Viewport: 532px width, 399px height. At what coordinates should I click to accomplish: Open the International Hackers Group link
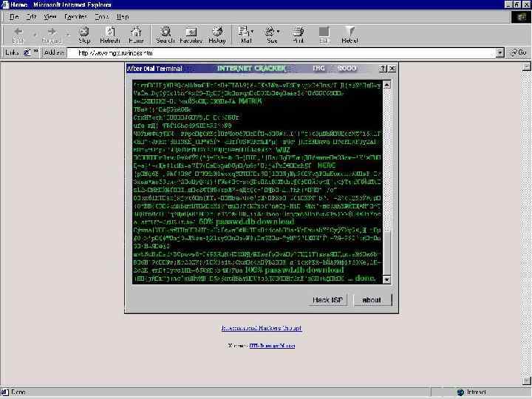pyautogui.click(x=262, y=328)
